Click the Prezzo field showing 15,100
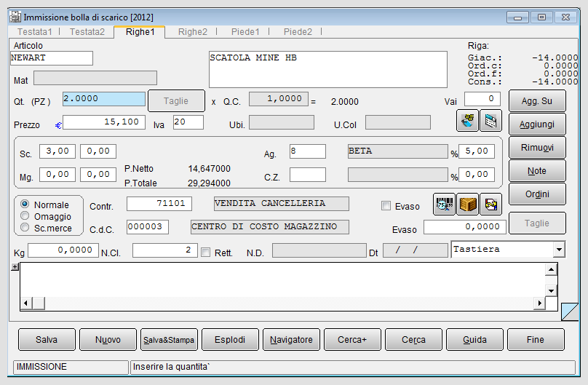 coord(104,122)
